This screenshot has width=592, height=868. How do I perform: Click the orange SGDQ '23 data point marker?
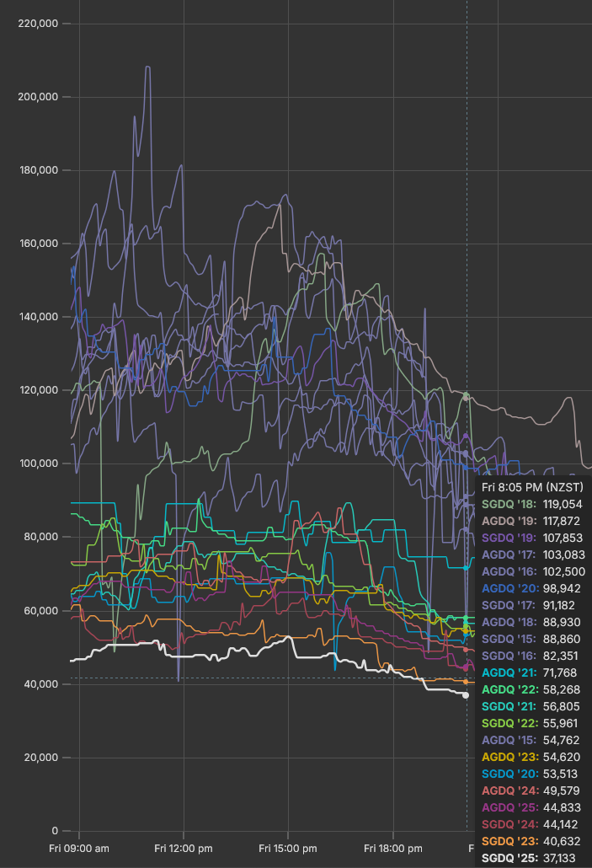[x=466, y=682]
